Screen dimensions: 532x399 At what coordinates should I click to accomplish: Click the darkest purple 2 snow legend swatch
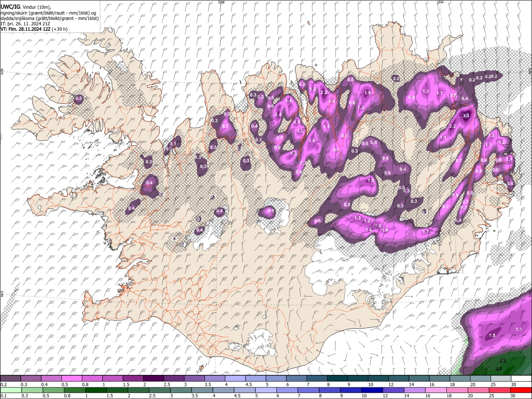pos(153,379)
